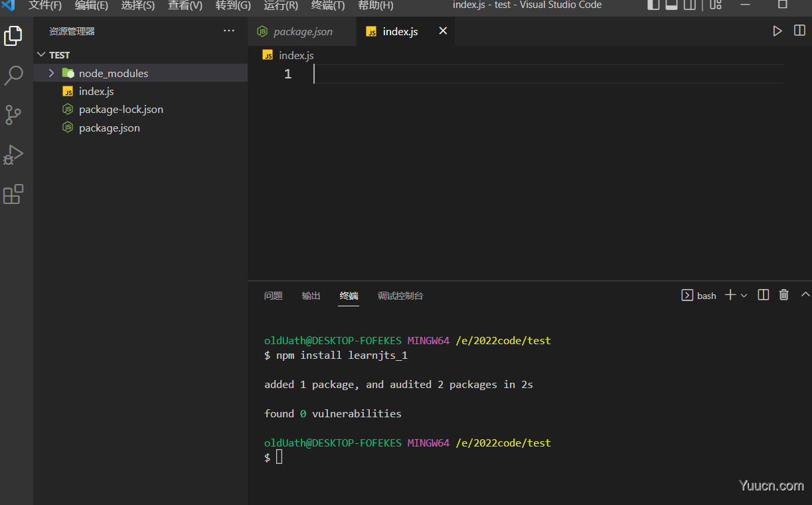Collapse the TEST workspace section

pos(41,54)
